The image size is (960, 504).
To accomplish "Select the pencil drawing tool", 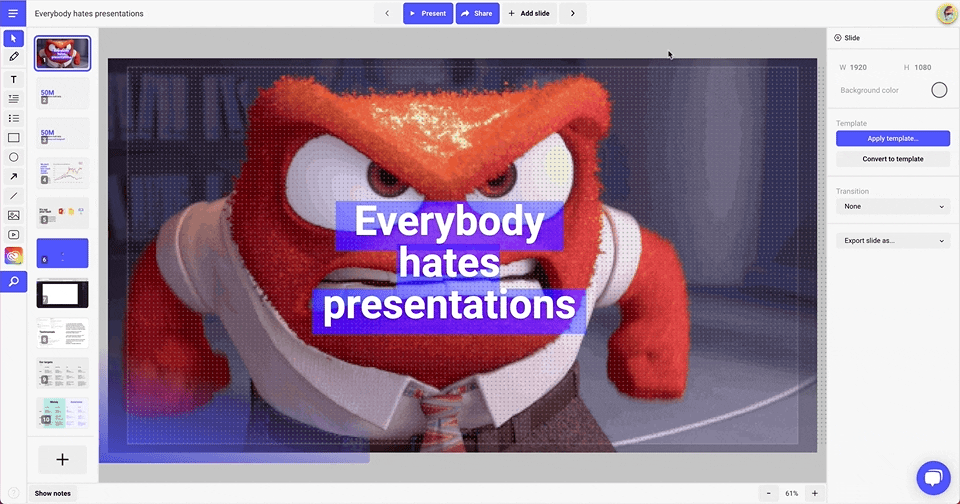I will coord(13,57).
